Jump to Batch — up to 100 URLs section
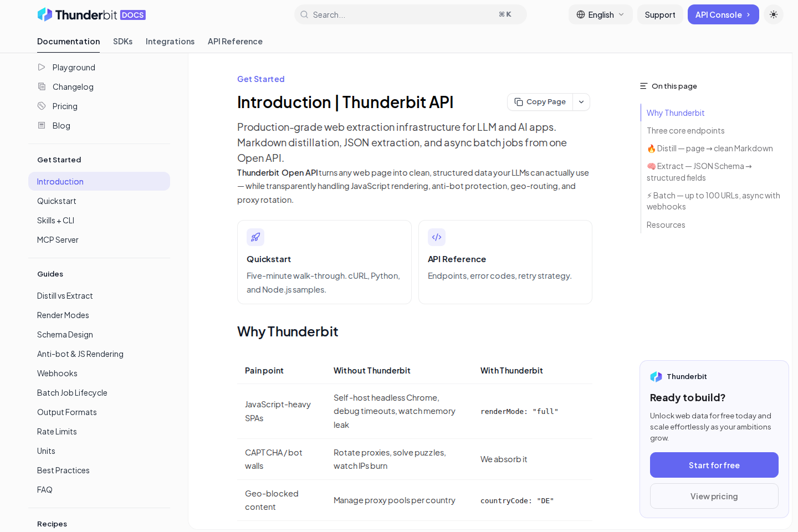This screenshot has width=798, height=532. click(x=713, y=201)
